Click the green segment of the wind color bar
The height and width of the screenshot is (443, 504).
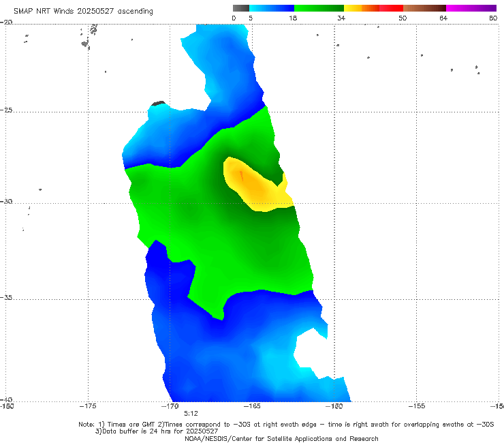(x=319, y=8)
